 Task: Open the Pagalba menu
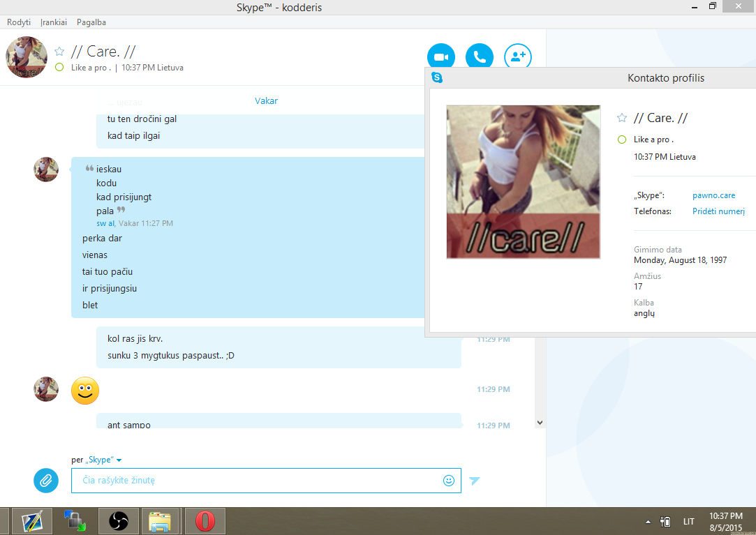[91, 22]
